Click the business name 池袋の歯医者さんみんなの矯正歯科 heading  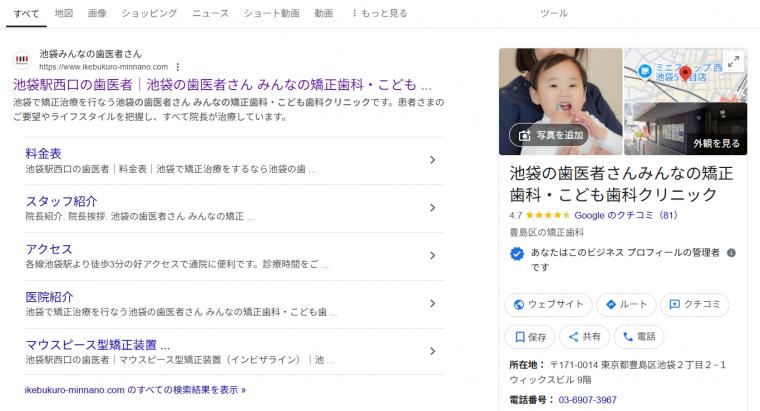coord(621,184)
